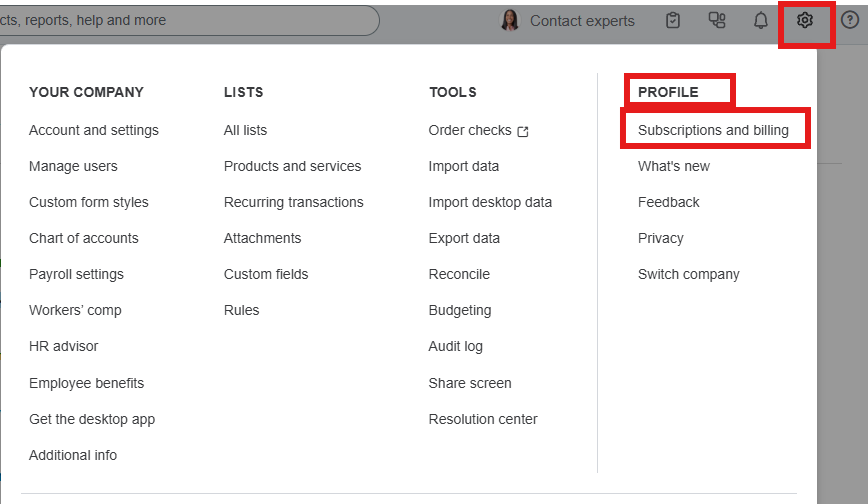868x504 pixels.
Task: Choose Import data under Tools
Action: pyautogui.click(x=464, y=166)
